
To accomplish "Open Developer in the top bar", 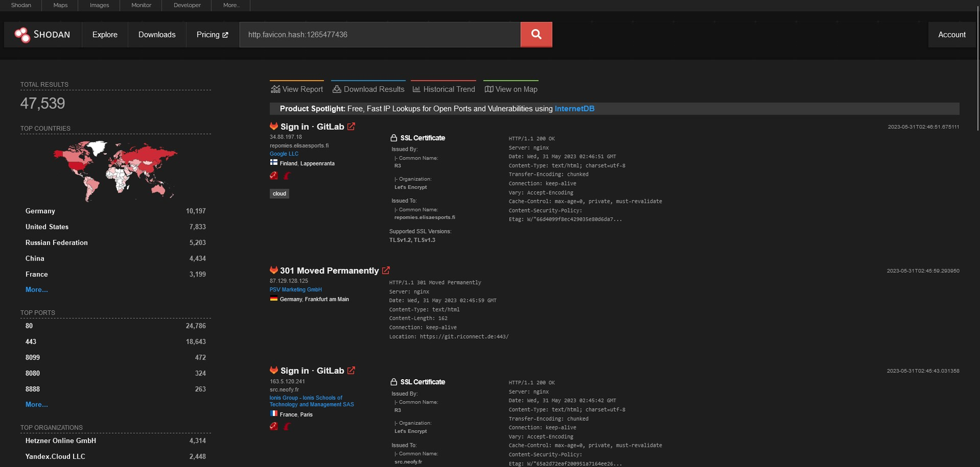I will (187, 5).
